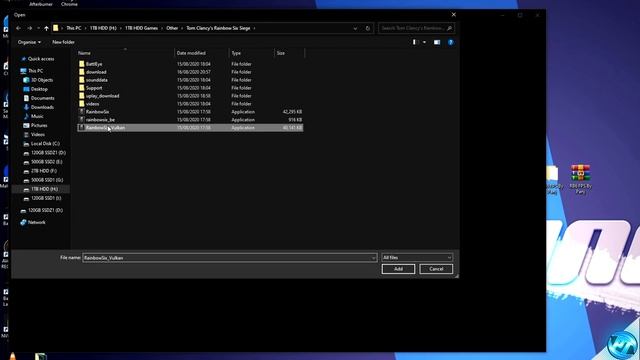Select 1TB HDD (H:) in sidebar
The height and width of the screenshot is (360, 640).
pos(44,189)
